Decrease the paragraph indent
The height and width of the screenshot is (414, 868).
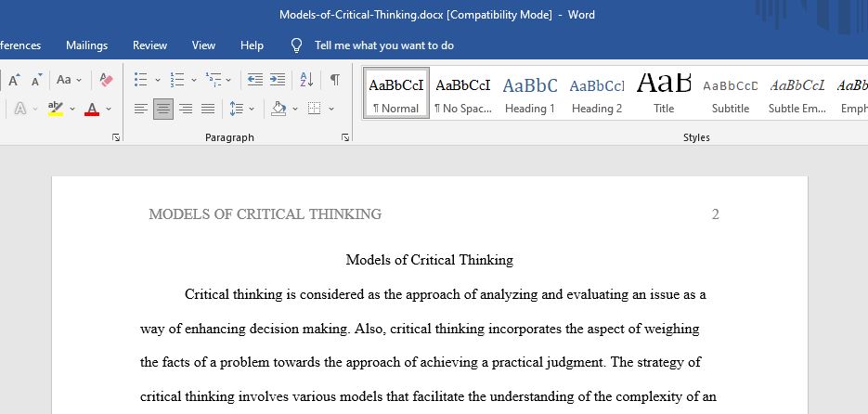click(255, 80)
